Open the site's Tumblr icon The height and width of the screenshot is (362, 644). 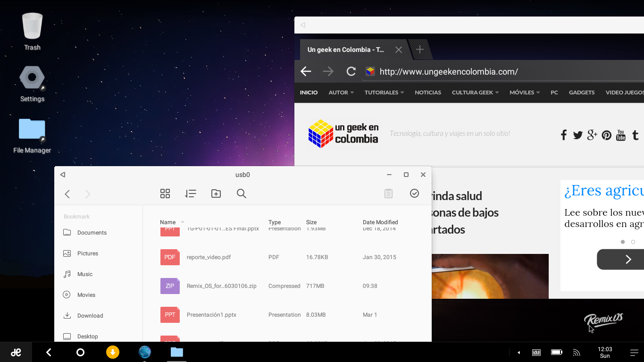(x=635, y=135)
